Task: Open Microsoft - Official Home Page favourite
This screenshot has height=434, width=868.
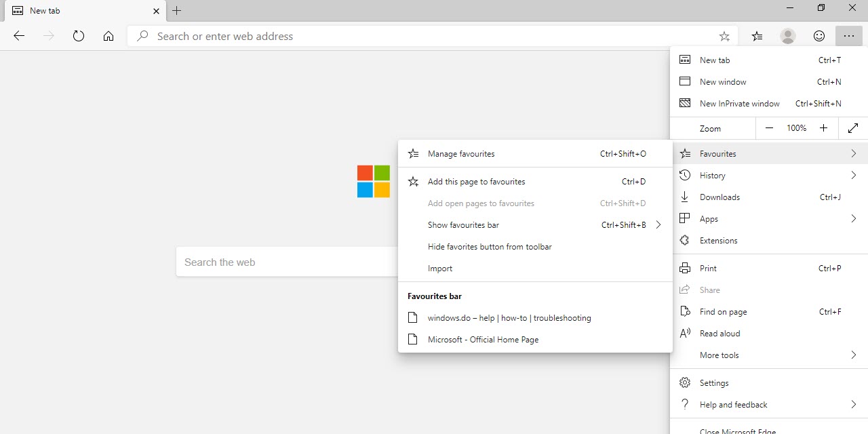Action: pos(483,340)
